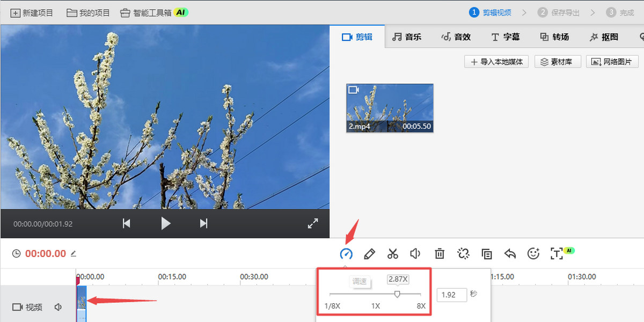Expand the preview to fullscreen
The width and height of the screenshot is (644, 322).
(313, 224)
